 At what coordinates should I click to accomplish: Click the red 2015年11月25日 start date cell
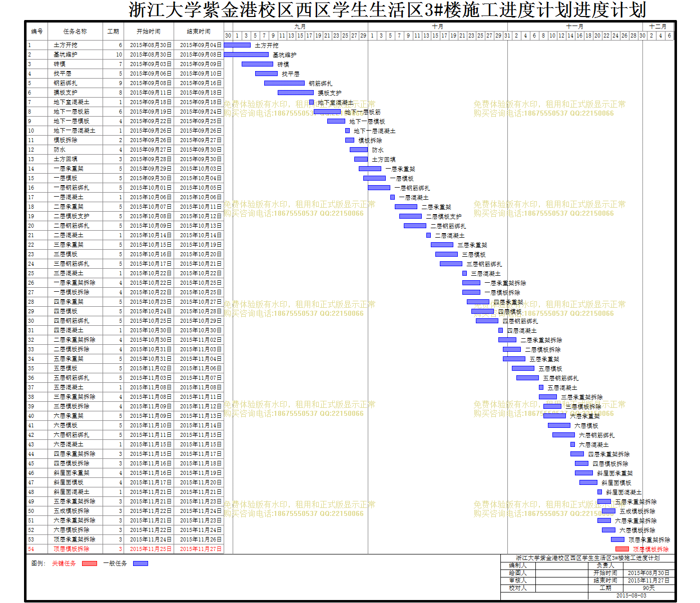tap(149, 549)
